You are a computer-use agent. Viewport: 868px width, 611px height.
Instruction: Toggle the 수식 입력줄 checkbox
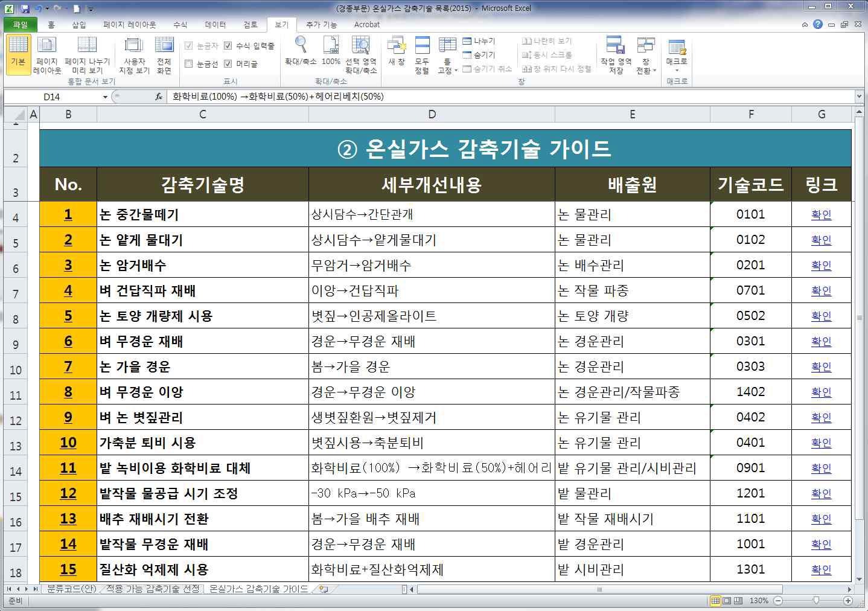tap(228, 46)
